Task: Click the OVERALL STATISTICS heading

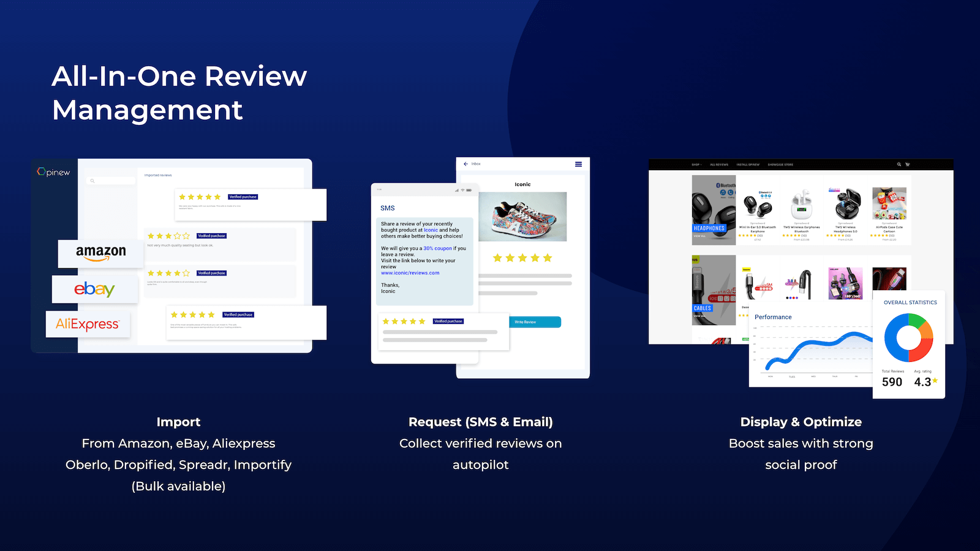Action: click(x=910, y=302)
